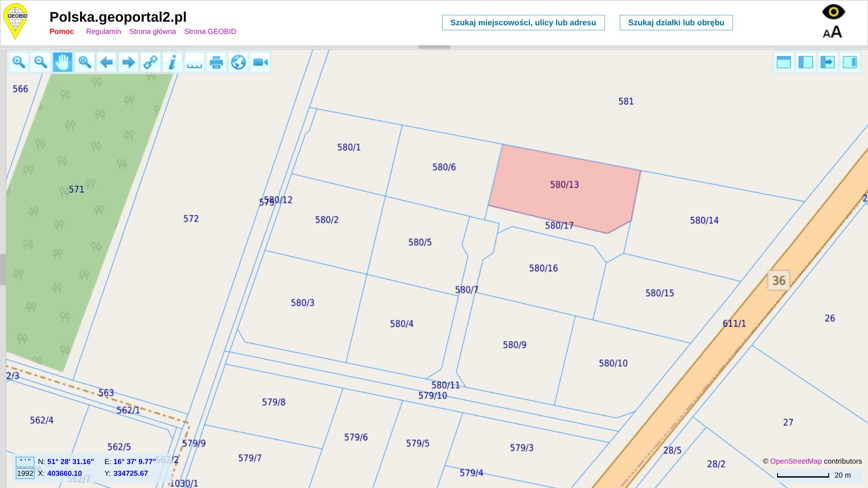This screenshot has height=488, width=868.
Task: Click the font size AA icon
Action: pyautogui.click(x=832, y=32)
